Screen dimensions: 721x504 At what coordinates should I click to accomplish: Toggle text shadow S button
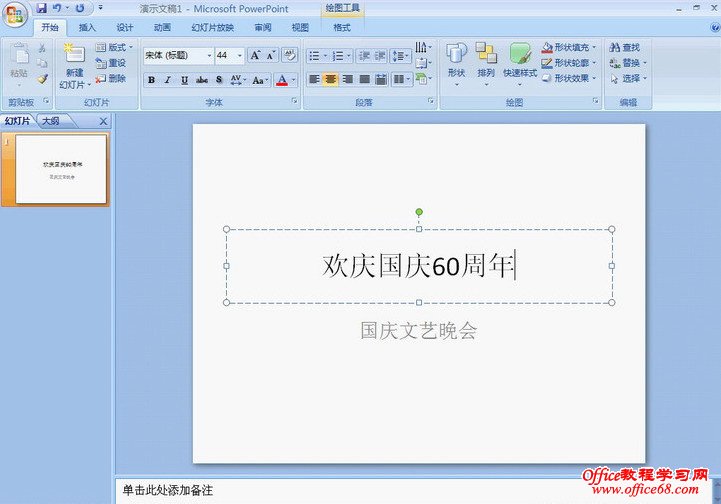point(219,80)
